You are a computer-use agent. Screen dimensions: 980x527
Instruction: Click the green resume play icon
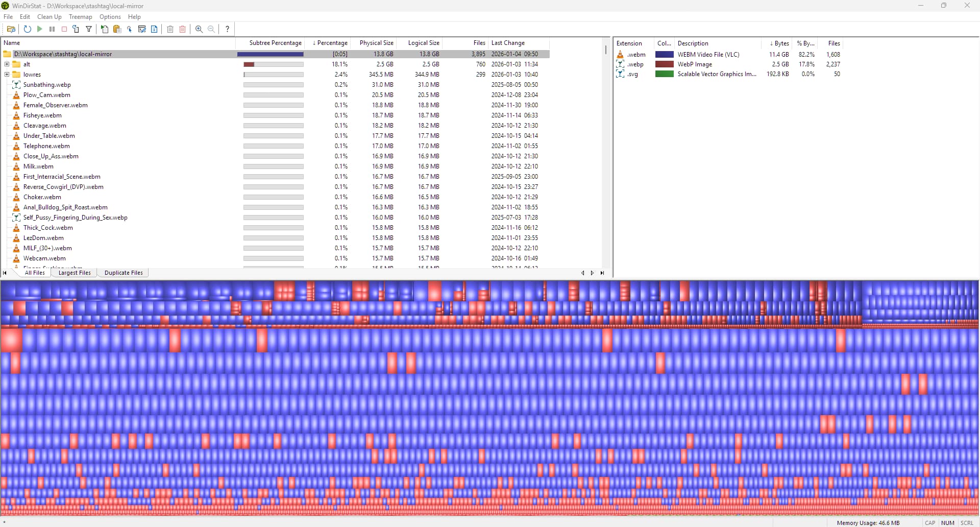(x=40, y=29)
